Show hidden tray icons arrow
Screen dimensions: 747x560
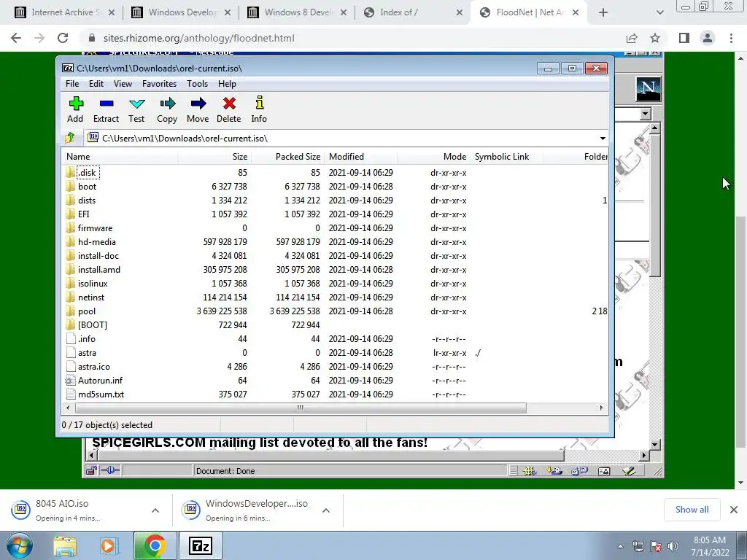coord(620,546)
